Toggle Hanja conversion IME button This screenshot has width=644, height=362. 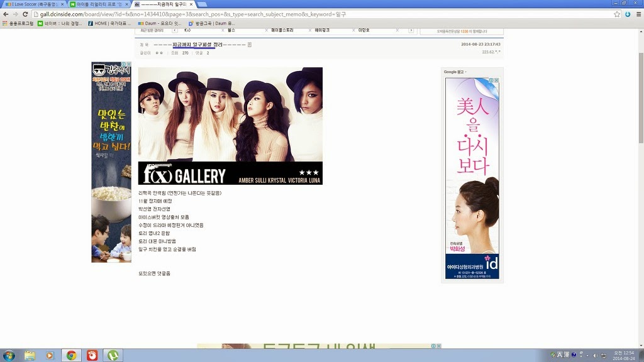567,354
